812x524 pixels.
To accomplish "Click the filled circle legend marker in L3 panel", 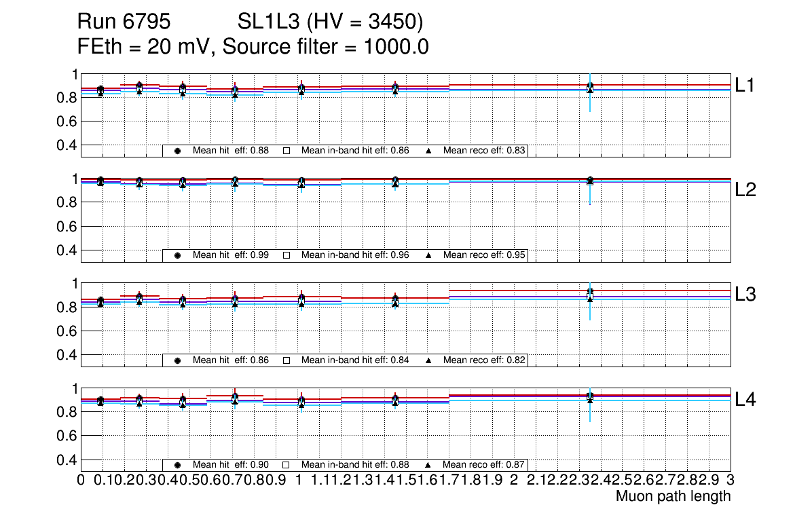I will click(x=177, y=360).
